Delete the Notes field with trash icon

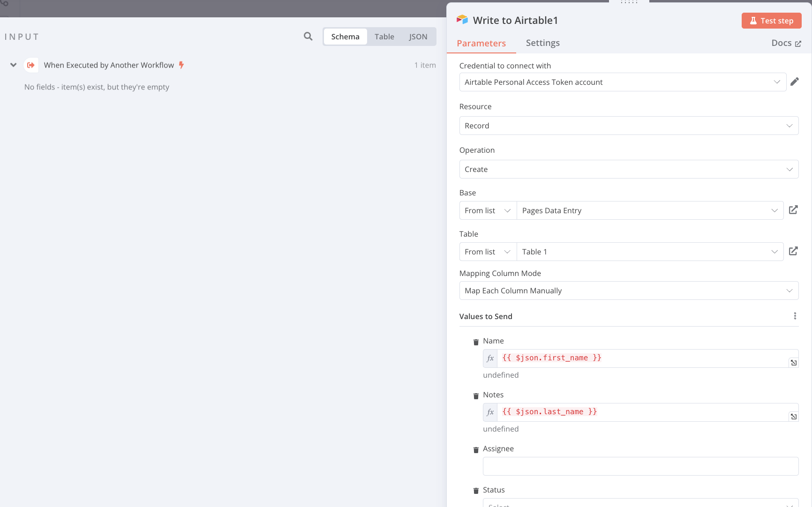pos(476,395)
